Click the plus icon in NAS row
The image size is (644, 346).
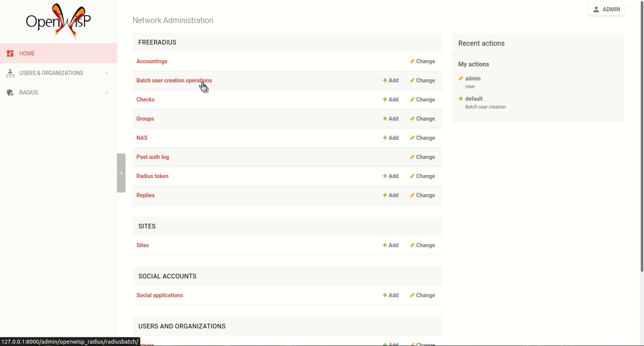tap(385, 138)
